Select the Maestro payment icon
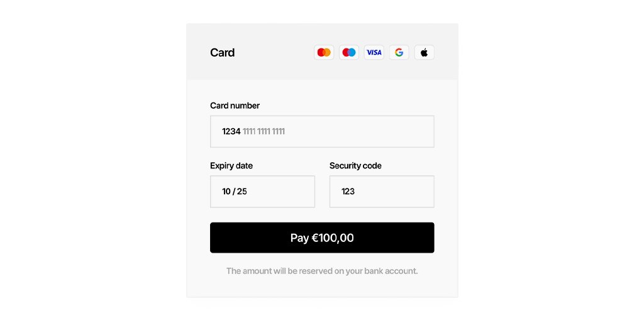The width and height of the screenshot is (644, 318). [x=349, y=53]
